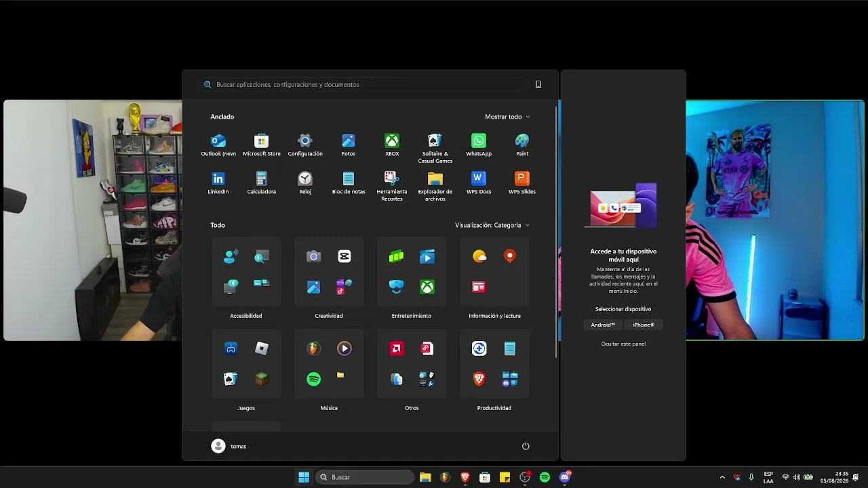Open Bloc de notas from pinned apps
Image resolution: width=868 pixels, height=488 pixels.
pos(349,183)
